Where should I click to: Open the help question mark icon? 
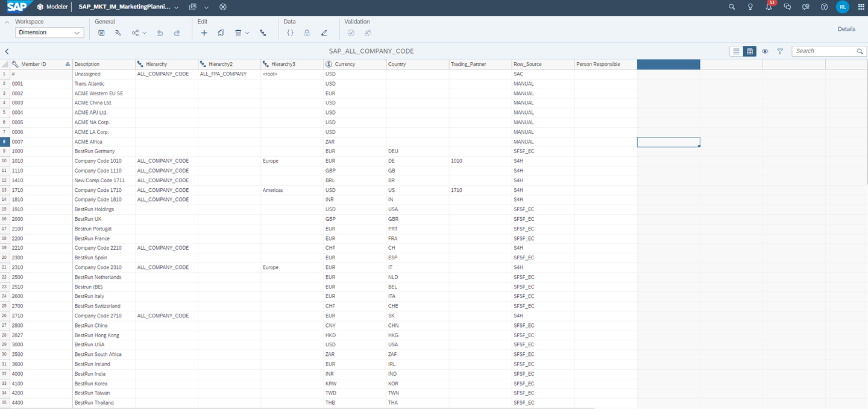point(824,7)
